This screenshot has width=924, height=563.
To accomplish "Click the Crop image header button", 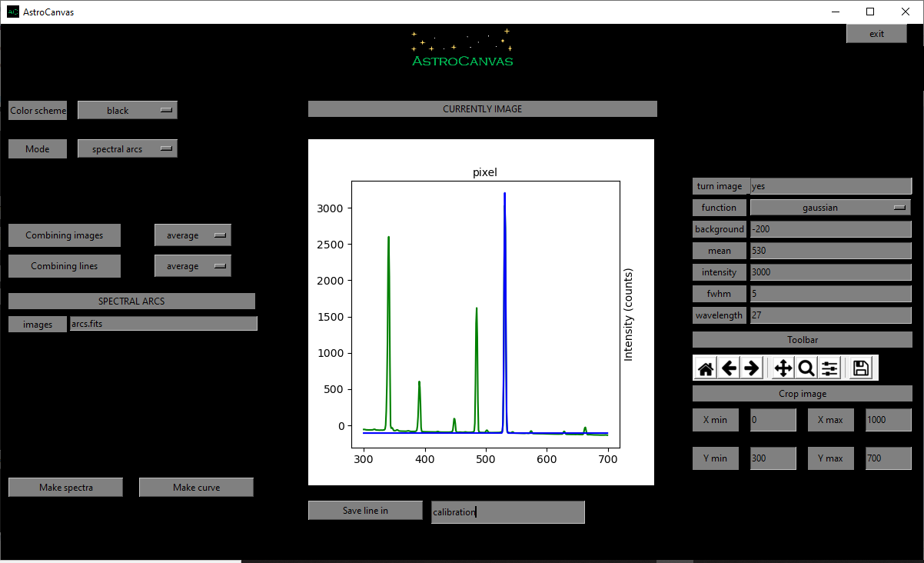I will pos(803,393).
